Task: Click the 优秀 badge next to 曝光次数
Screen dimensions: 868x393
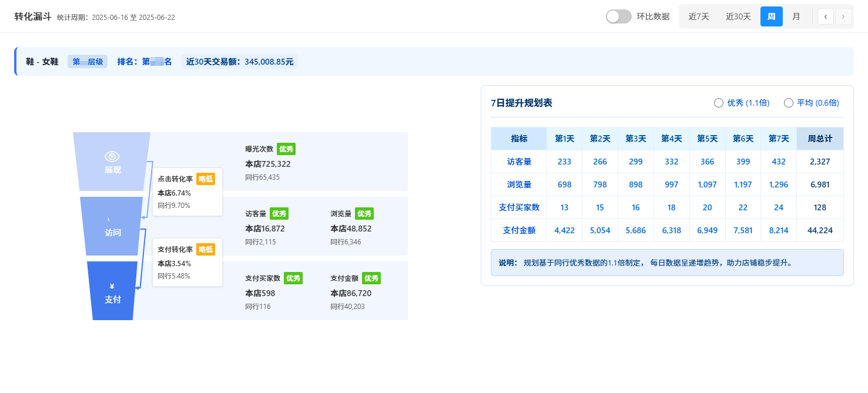Action: (x=287, y=149)
